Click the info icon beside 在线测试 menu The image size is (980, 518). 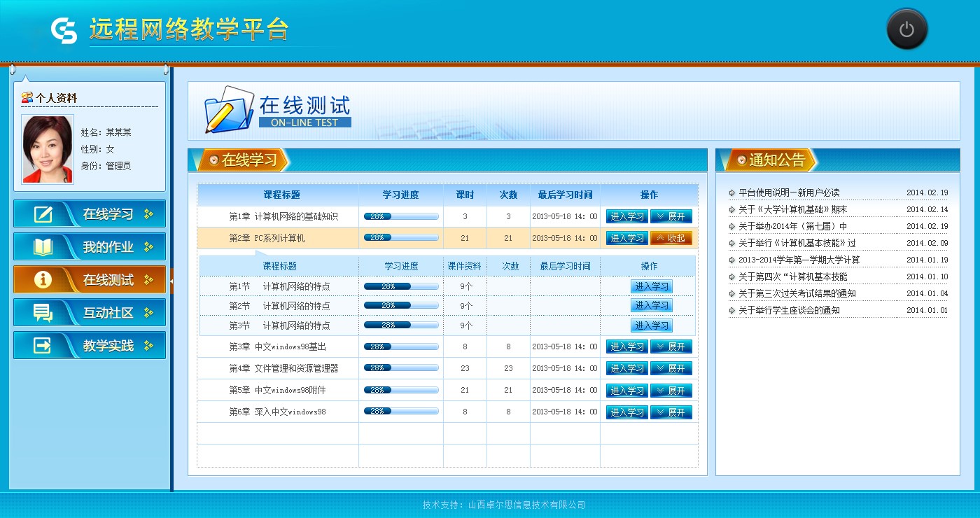click(43, 280)
